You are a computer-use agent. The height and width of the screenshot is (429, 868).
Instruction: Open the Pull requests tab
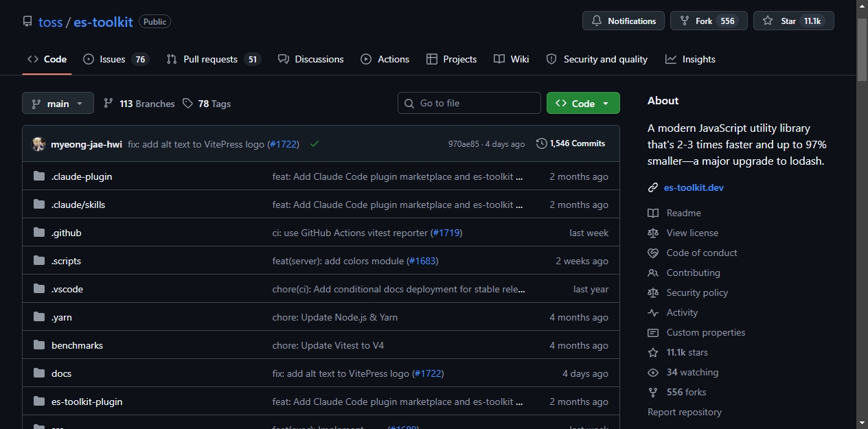click(x=213, y=59)
